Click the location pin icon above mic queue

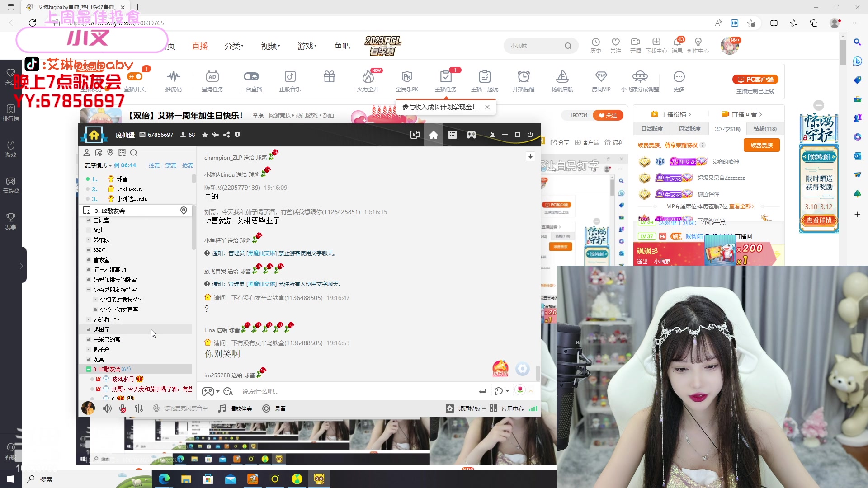coord(110,153)
